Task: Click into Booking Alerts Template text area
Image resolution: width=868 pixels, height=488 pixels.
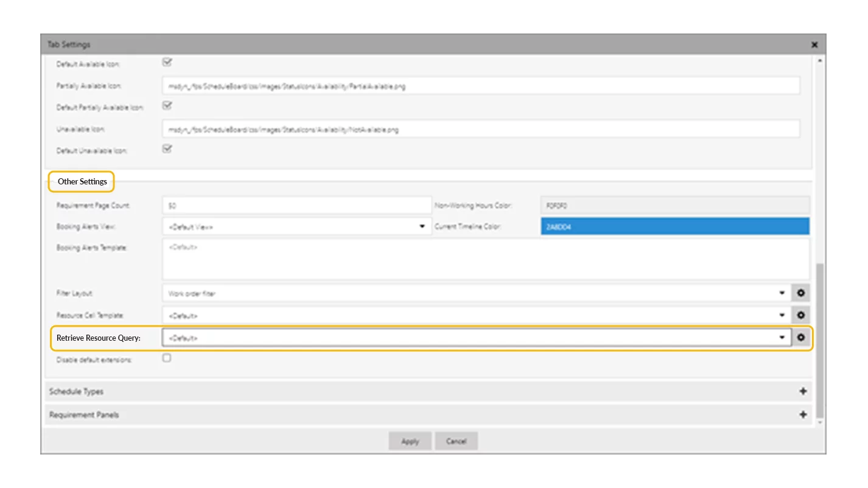Action: tap(486, 259)
